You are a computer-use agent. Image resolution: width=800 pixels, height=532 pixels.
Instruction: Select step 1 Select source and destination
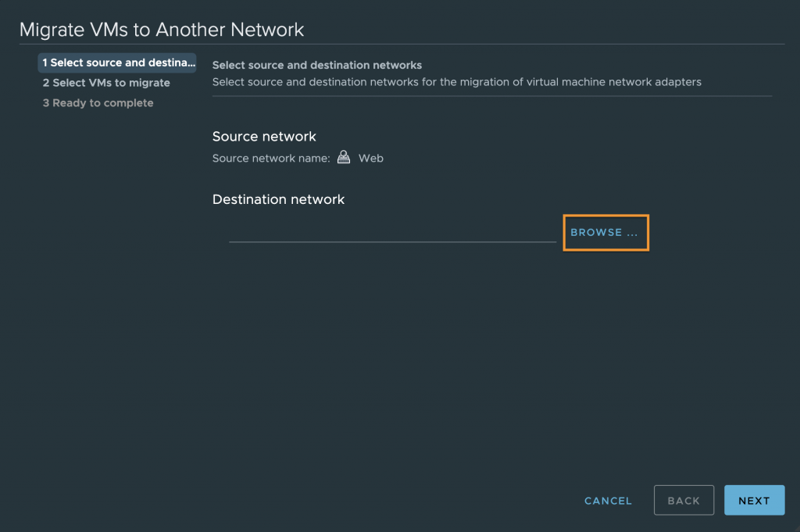point(117,62)
